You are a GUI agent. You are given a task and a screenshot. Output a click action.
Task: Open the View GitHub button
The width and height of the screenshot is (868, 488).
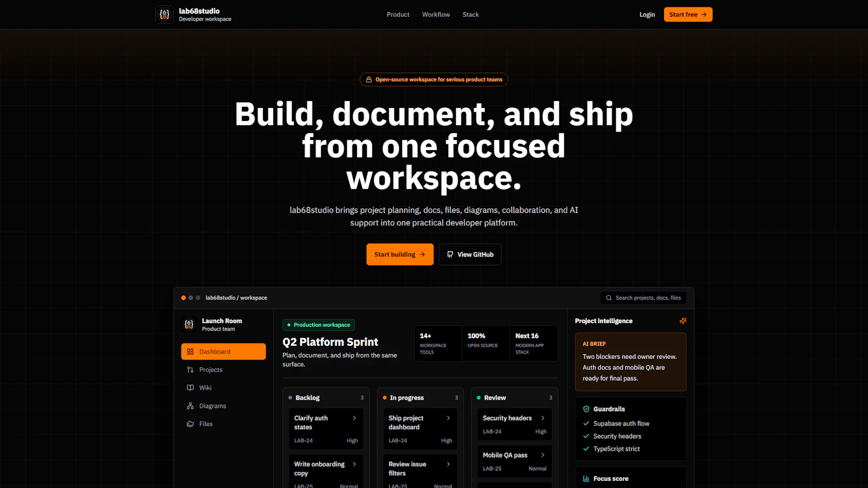click(x=470, y=254)
